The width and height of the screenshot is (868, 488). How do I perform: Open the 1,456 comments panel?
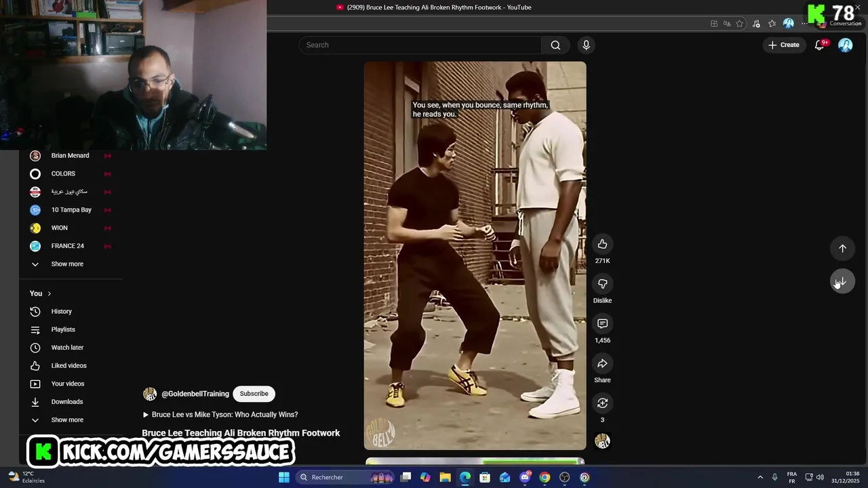(x=602, y=324)
